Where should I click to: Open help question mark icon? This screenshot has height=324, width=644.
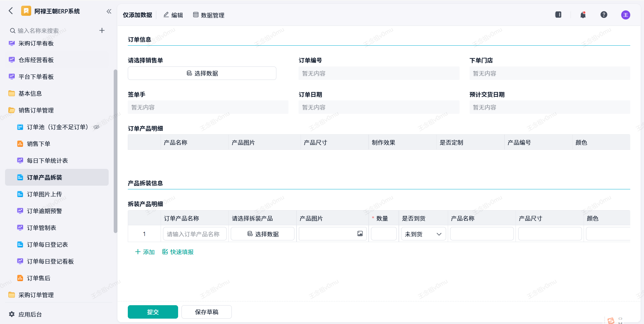click(604, 15)
